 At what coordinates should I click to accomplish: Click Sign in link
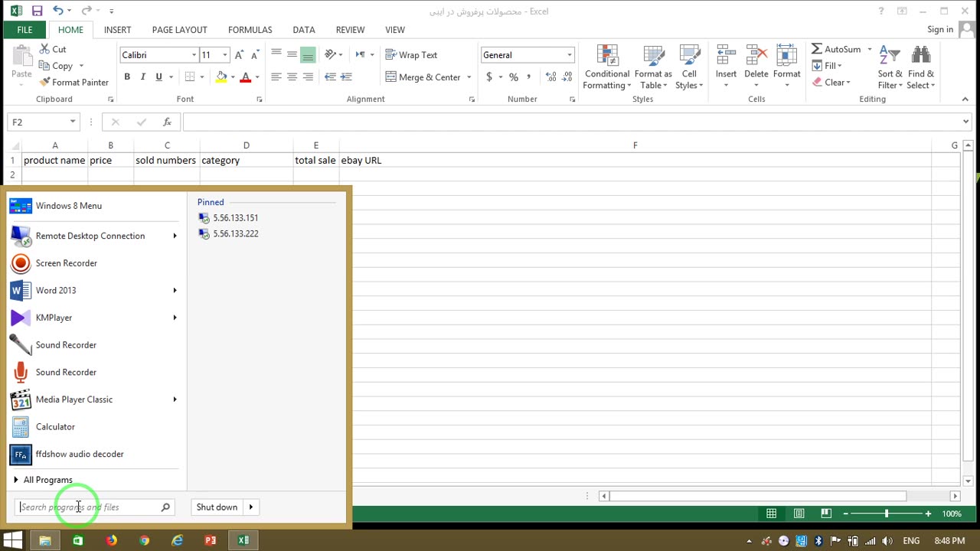940,30
